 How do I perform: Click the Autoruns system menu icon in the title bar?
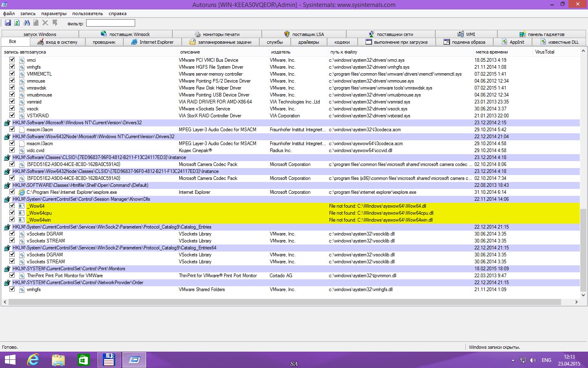click(4, 4)
